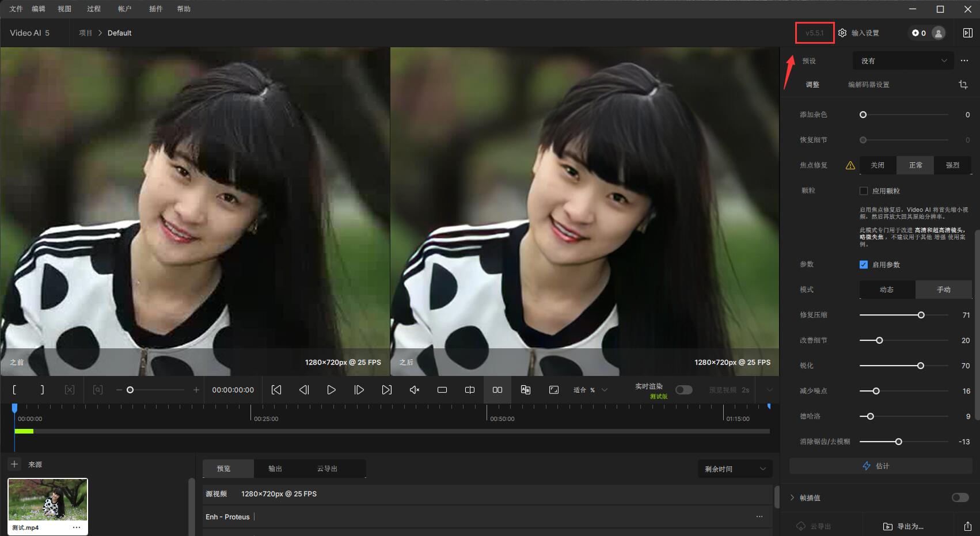Open the A/B comparison view
980x536 pixels.
(x=525, y=390)
